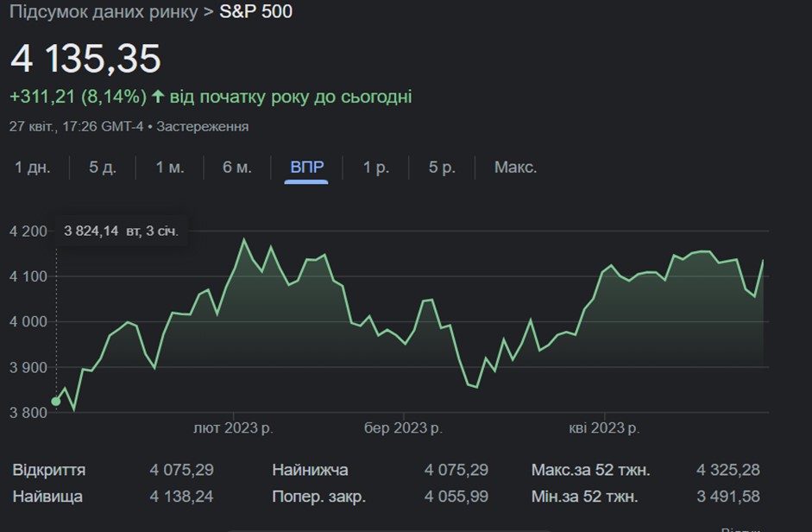Click the лют 2023 р. axis label

coord(233,428)
